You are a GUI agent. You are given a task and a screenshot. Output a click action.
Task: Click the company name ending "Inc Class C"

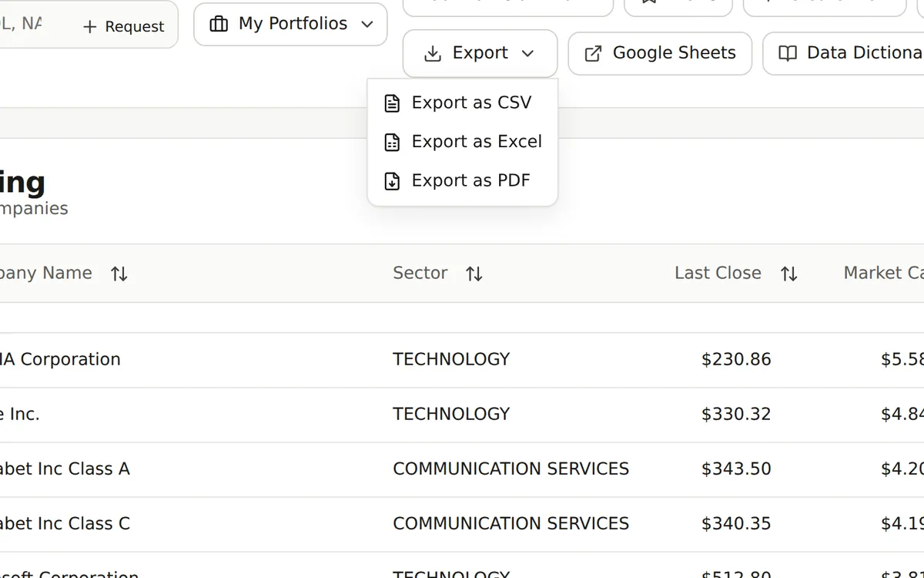(65, 523)
